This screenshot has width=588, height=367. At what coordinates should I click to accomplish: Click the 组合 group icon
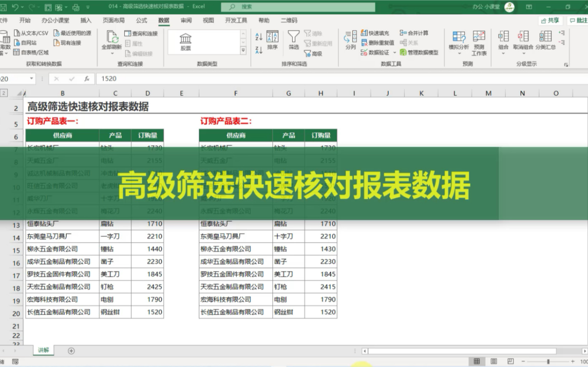[503, 37]
